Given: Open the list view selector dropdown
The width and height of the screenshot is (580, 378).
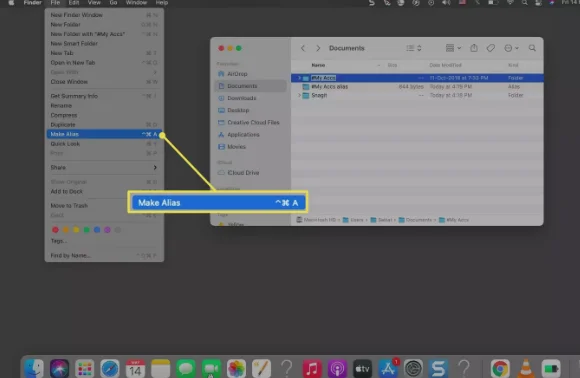Looking at the screenshot, I should coord(414,48).
